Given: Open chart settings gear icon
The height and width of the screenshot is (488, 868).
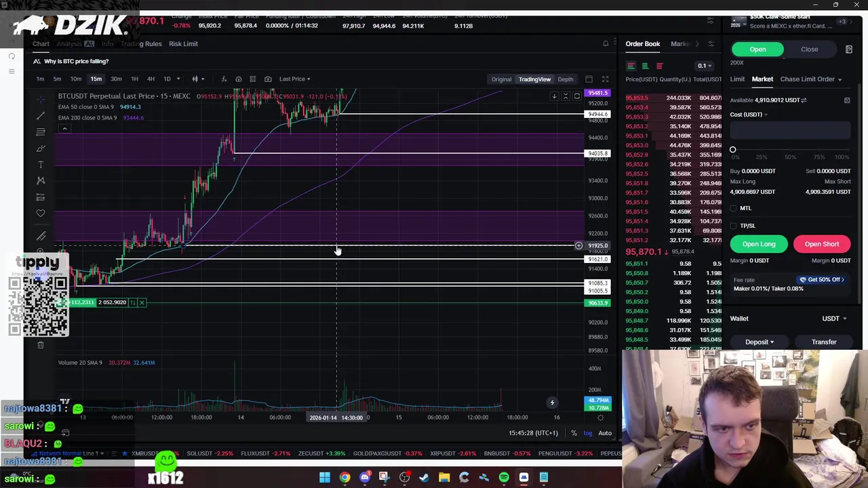Looking at the screenshot, I should click(600, 418).
